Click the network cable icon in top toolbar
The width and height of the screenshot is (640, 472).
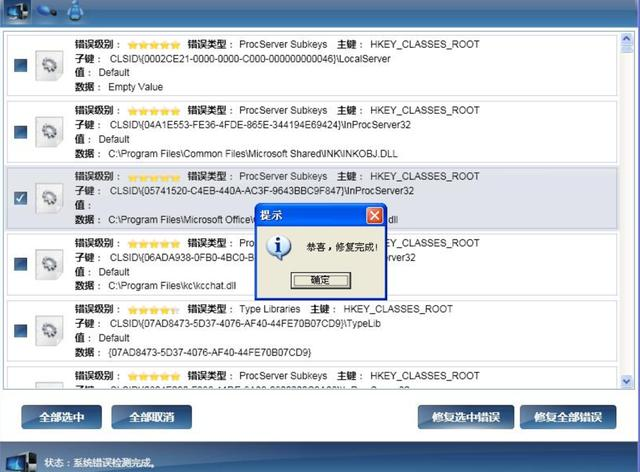[46, 10]
